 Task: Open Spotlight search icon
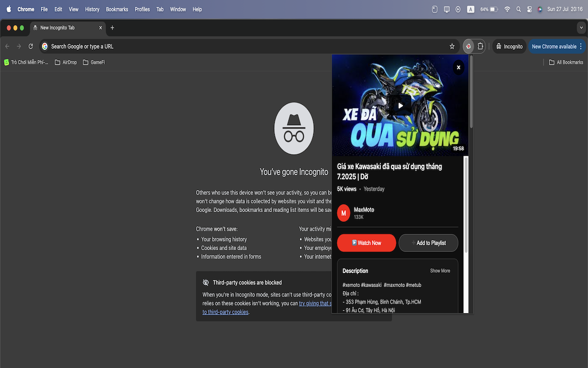coord(519,9)
